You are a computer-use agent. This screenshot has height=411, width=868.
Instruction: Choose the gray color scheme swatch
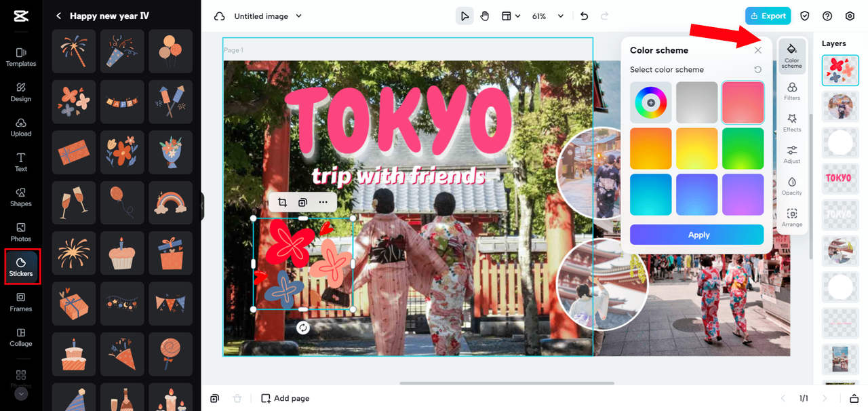[x=697, y=102]
